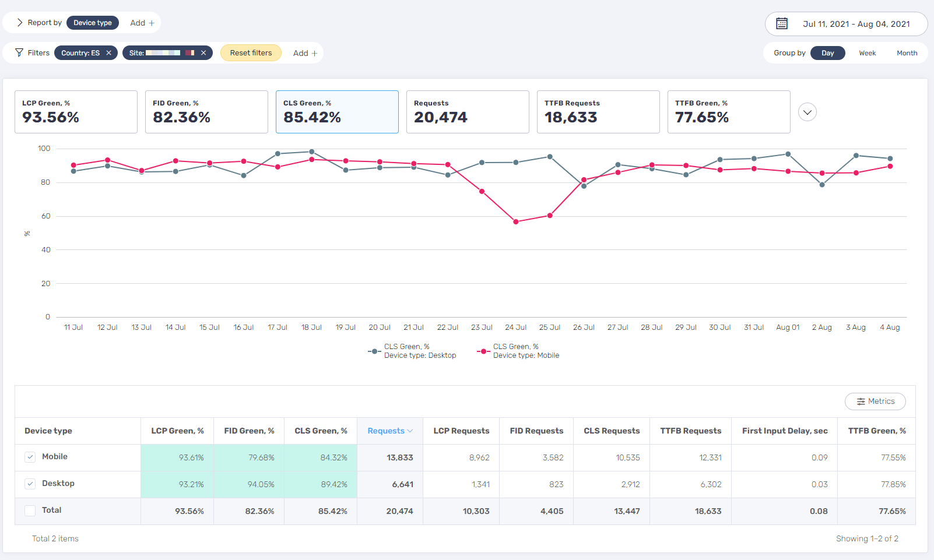
Task: Click plus icon beside Filters Add
Action: click(x=314, y=54)
